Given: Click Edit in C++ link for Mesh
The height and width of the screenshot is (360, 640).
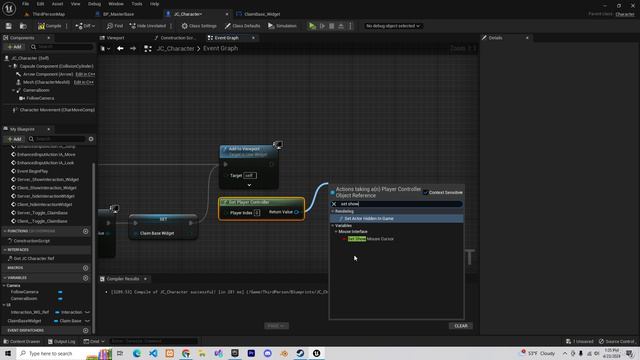Looking at the screenshot, I should (84, 82).
